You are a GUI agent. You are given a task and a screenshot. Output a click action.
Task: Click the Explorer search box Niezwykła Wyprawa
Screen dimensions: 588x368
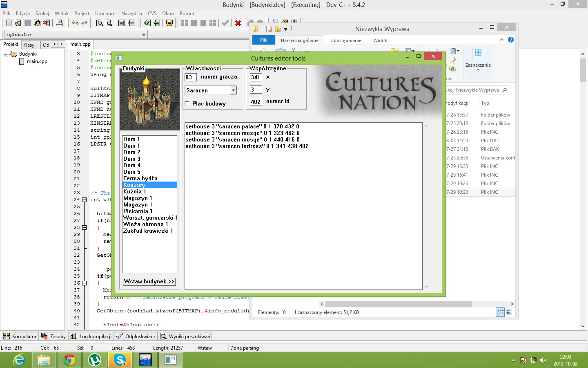(478, 90)
